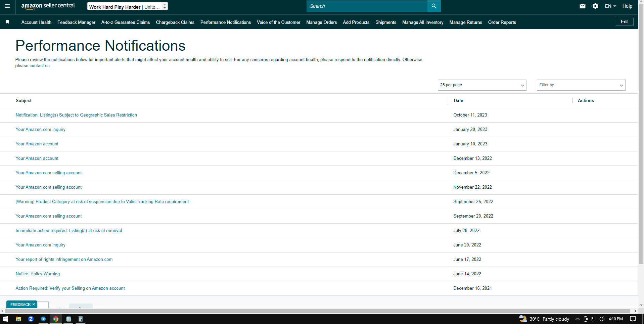The height and width of the screenshot is (324, 644).
Task: Open January 20, 2023 Amazon.com inquiry
Action: 40,130
